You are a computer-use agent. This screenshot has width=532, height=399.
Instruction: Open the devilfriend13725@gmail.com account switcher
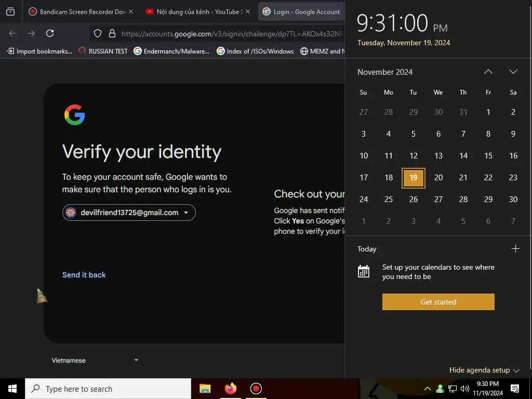[129, 212]
